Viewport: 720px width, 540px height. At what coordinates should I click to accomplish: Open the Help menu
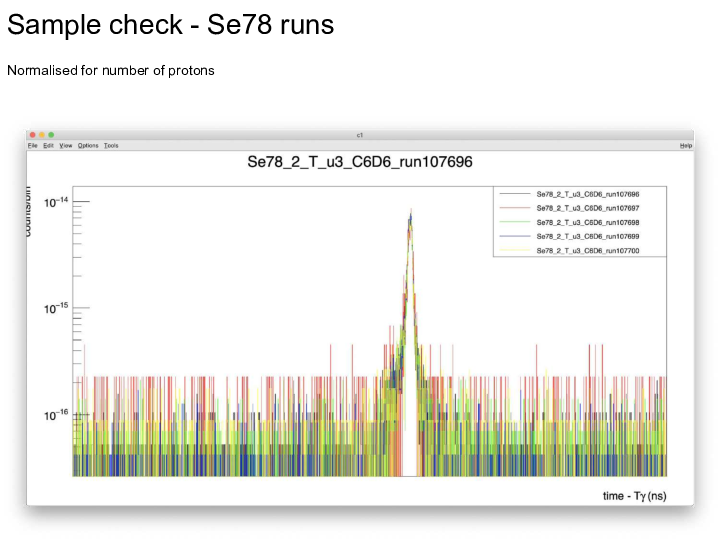coord(685,145)
